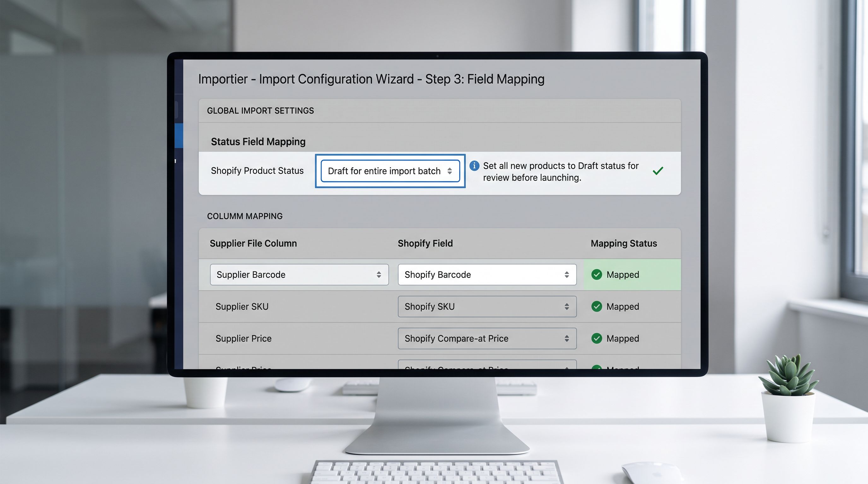Viewport: 868px width, 484px height.
Task: Open the Shopify Product Status dropdown
Action: pyautogui.click(x=390, y=171)
